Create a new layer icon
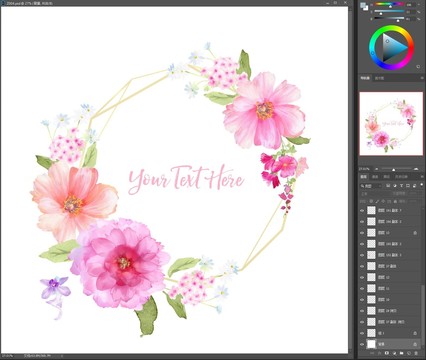 pos(409,353)
